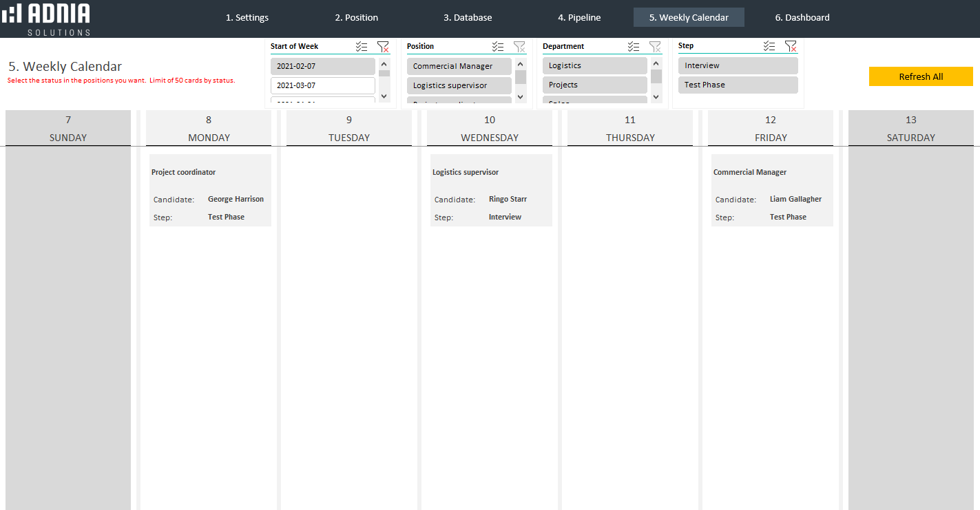The height and width of the screenshot is (510, 980).
Task: Click the Department slicer scrollbar thumb
Action: 656,76
